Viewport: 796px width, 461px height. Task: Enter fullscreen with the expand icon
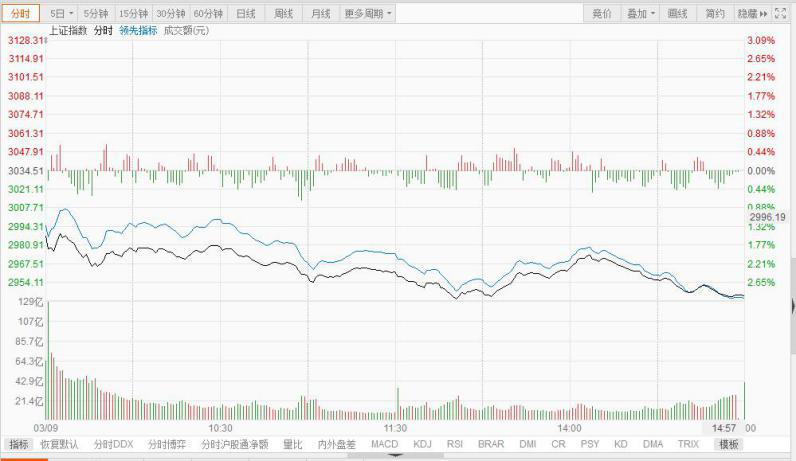pos(781,14)
